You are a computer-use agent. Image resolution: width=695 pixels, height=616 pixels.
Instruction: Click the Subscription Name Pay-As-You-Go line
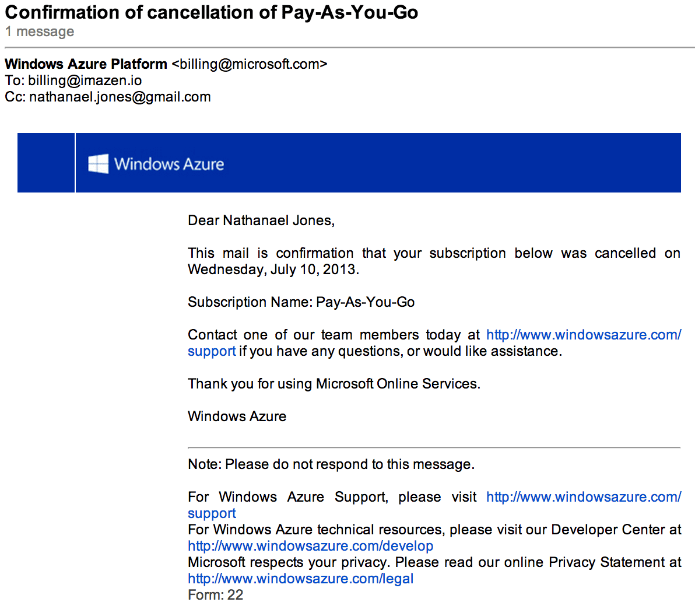[x=301, y=302]
